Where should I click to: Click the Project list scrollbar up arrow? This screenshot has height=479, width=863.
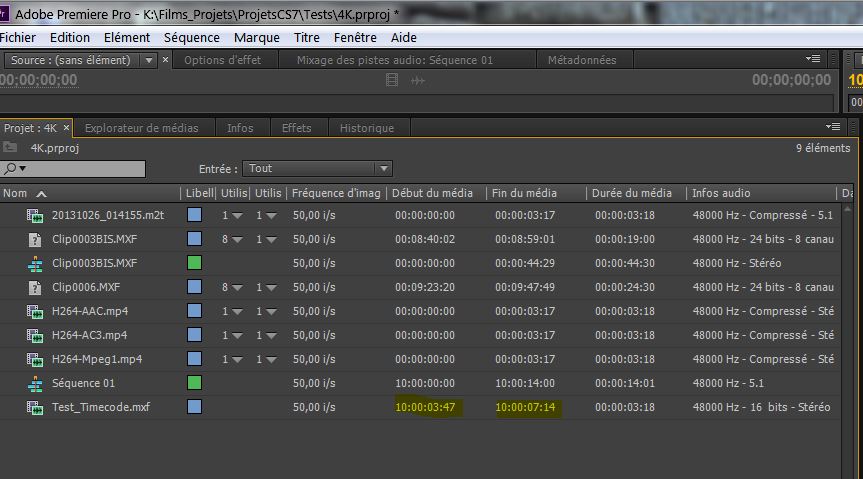point(848,209)
